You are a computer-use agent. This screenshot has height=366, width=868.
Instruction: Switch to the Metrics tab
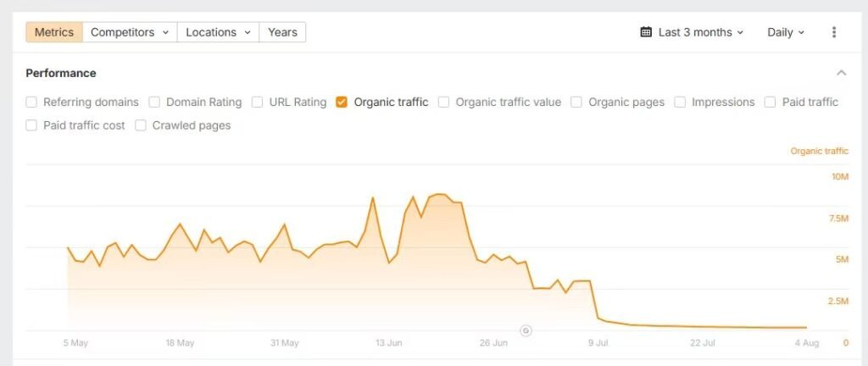point(54,32)
